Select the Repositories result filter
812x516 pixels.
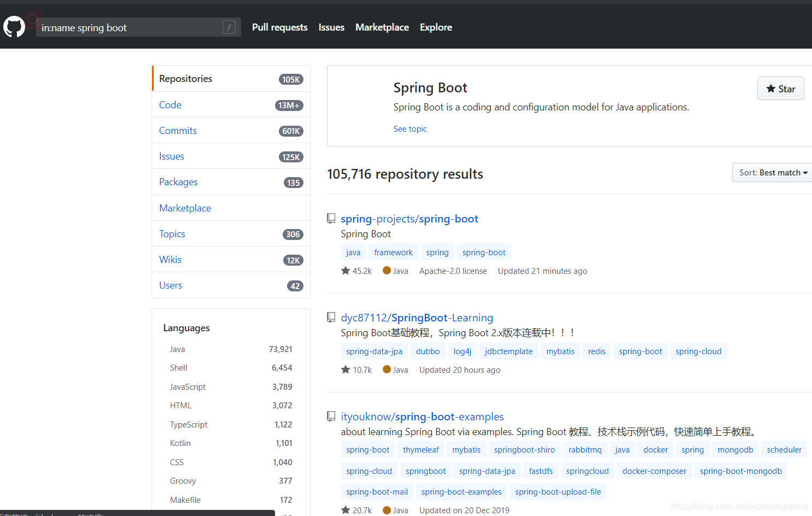click(x=231, y=79)
